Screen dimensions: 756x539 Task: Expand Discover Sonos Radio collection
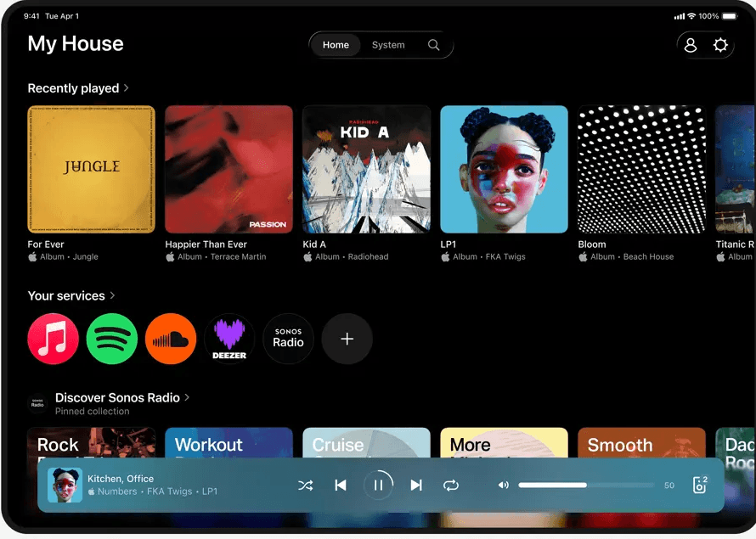click(x=122, y=397)
